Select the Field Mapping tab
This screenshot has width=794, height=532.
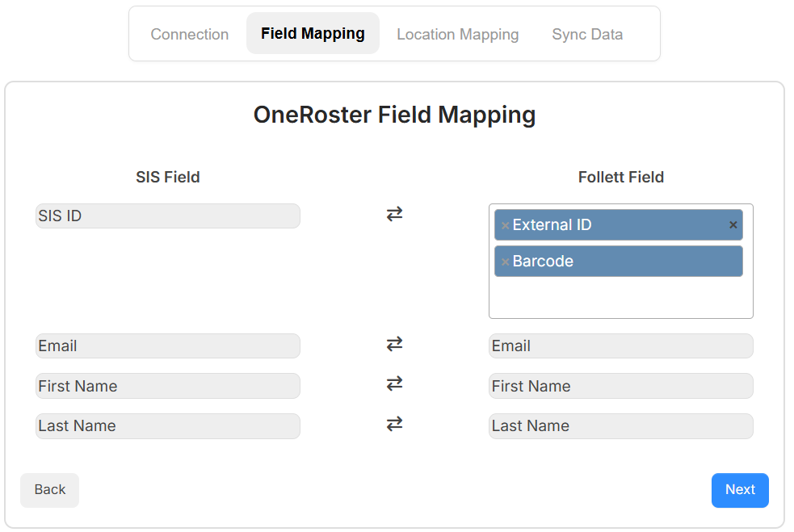[313, 33]
